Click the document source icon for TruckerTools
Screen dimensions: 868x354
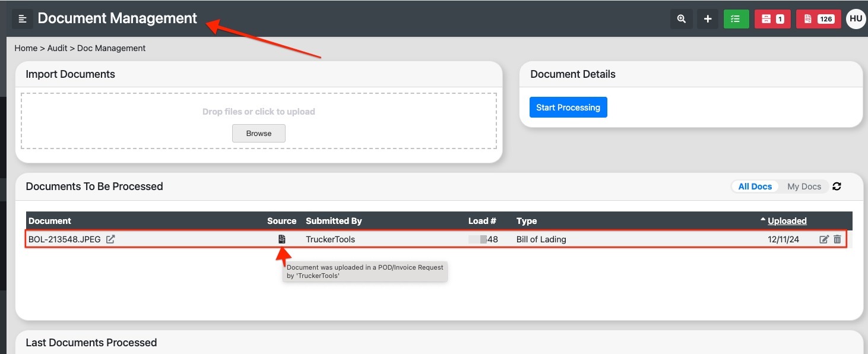click(x=282, y=239)
